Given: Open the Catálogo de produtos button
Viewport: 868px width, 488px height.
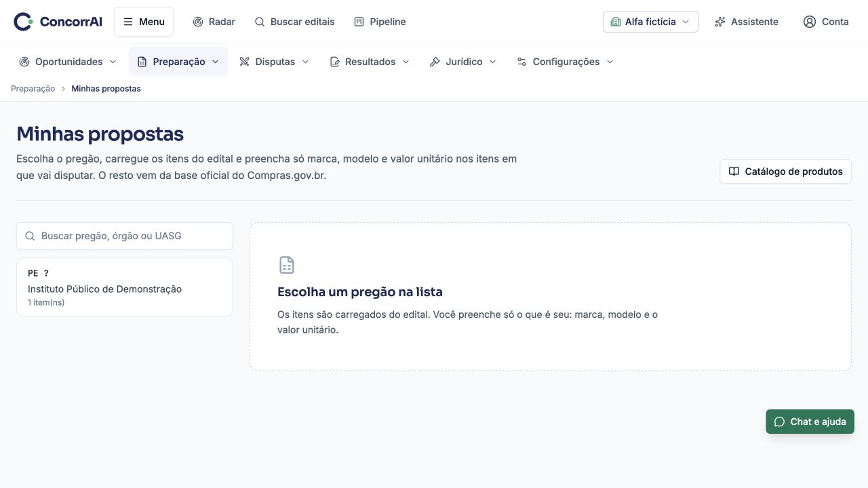Looking at the screenshot, I should (x=785, y=171).
